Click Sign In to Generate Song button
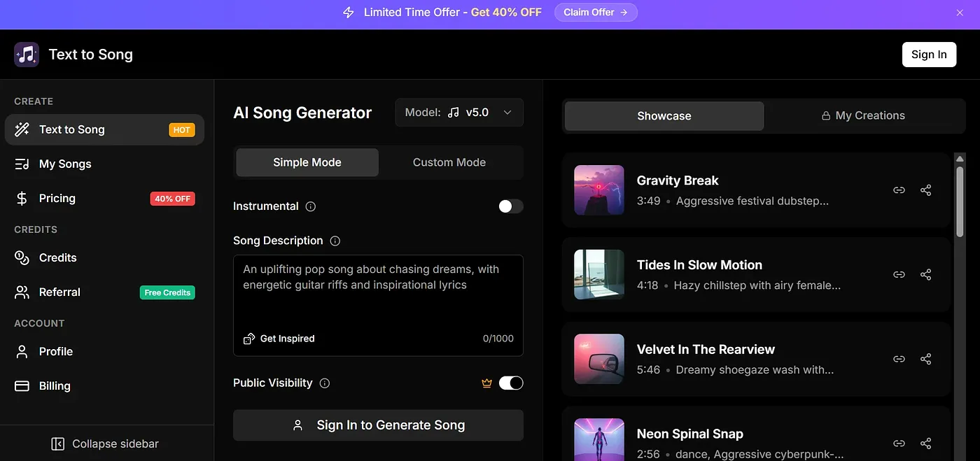The height and width of the screenshot is (461, 980). (378, 425)
